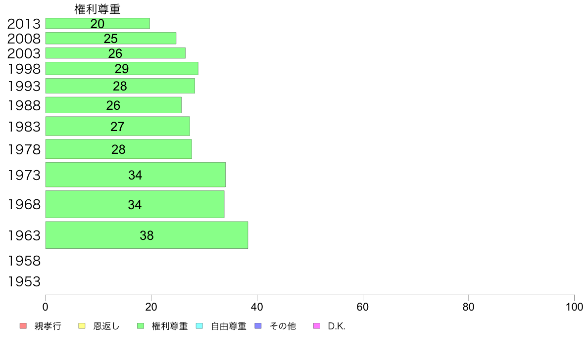Select the 2013 bar with value 20

(98, 23)
